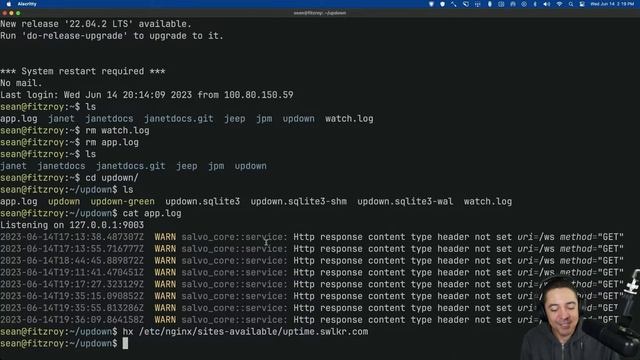Viewport: 640px width, 360px height.
Task: Click the 'No mail.' line
Action: (x=21, y=83)
